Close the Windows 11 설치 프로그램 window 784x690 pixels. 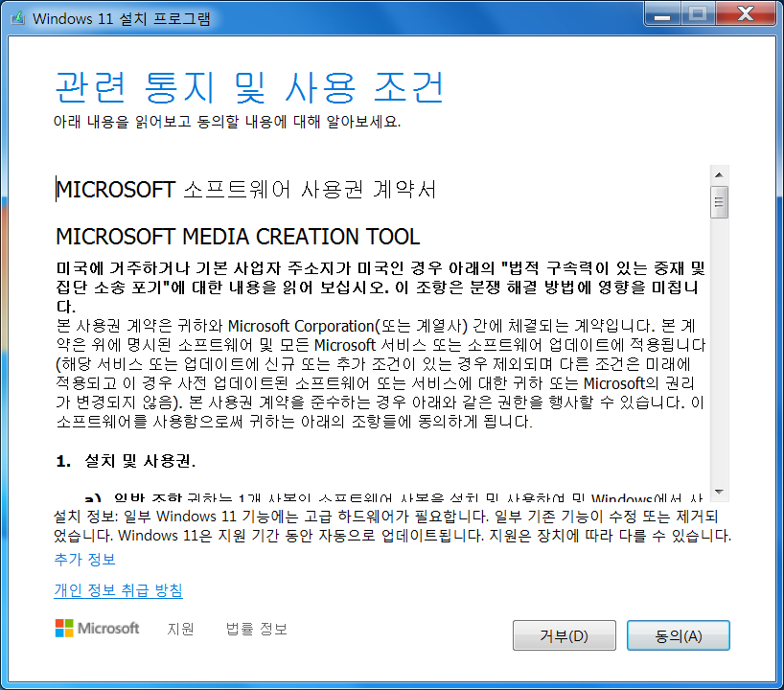click(x=746, y=13)
